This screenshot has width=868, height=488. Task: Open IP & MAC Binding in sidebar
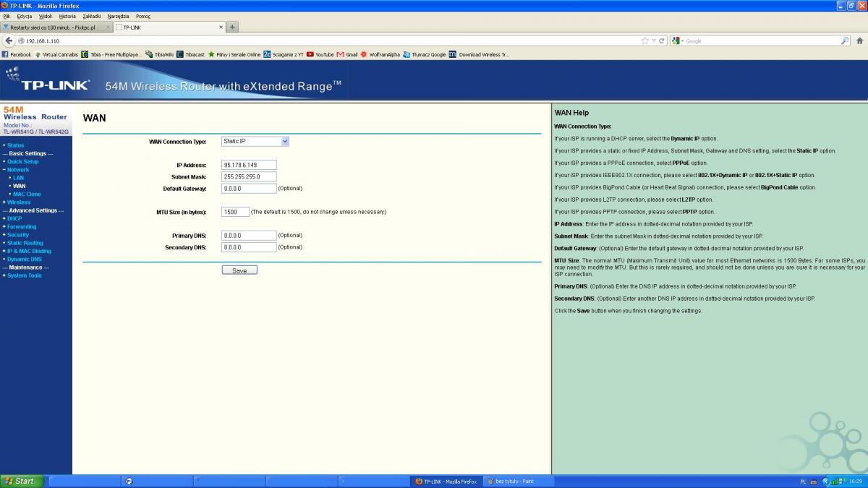point(29,251)
